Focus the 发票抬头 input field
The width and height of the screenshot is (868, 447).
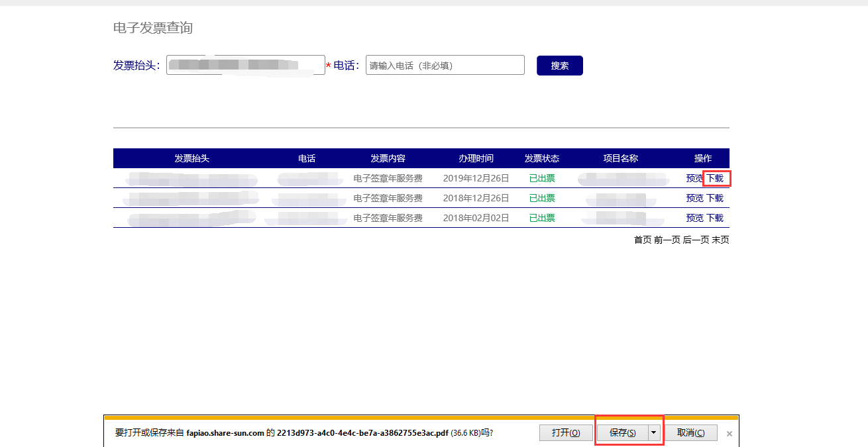click(245, 65)
